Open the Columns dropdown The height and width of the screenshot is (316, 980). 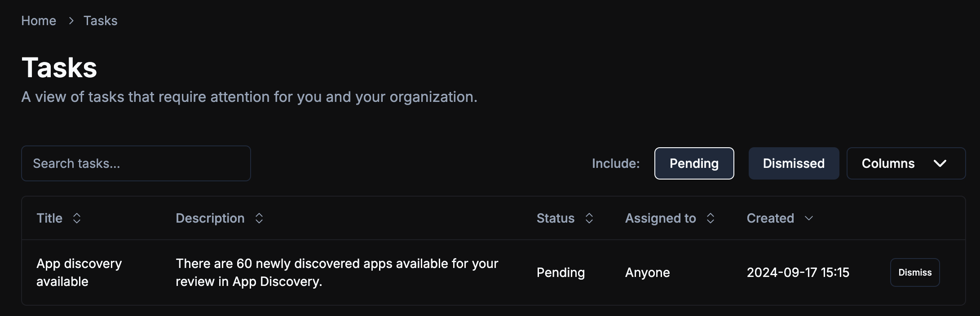[905, 163]
